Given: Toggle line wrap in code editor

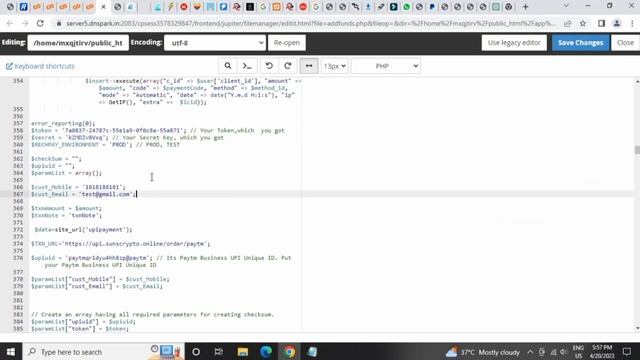Looking at the screenshot, I should coord(309,66).
